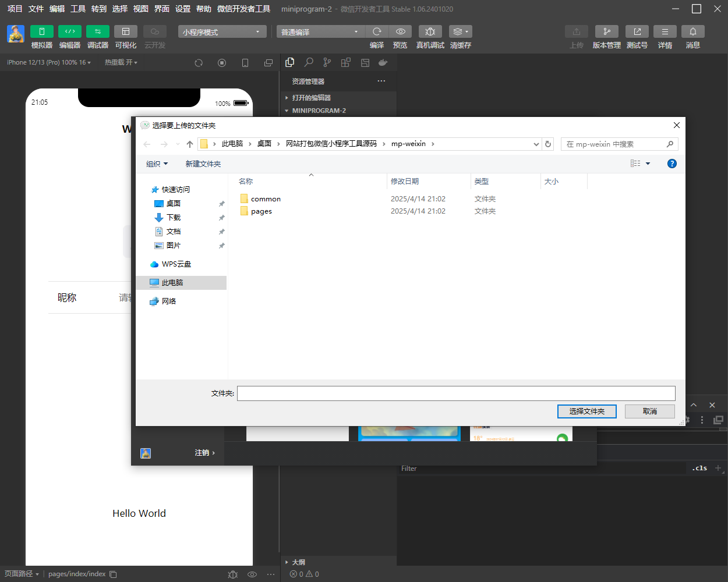728x582 pixels.
Task: Click 网站打包微信小程序工具源码 in the address breadcrumb
Action: 331,144
